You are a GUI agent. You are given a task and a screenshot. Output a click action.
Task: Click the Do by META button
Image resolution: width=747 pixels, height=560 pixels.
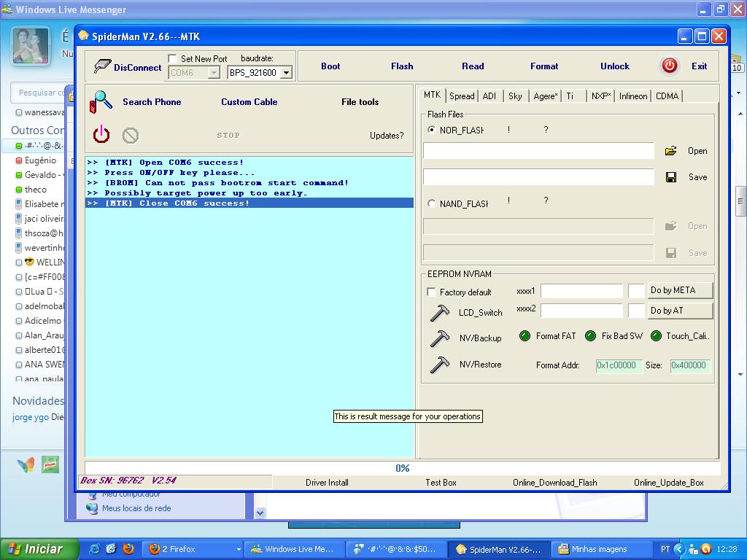(x=680, y=290)
